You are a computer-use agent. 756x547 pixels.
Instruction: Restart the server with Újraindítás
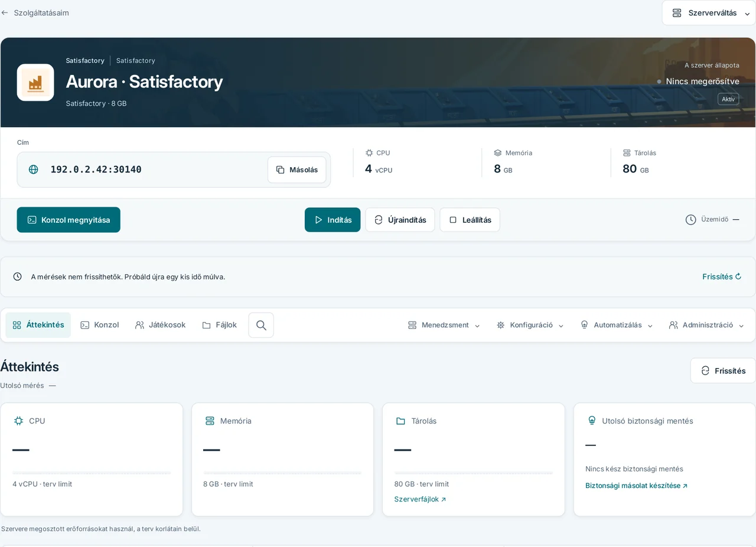coord(400,220)
